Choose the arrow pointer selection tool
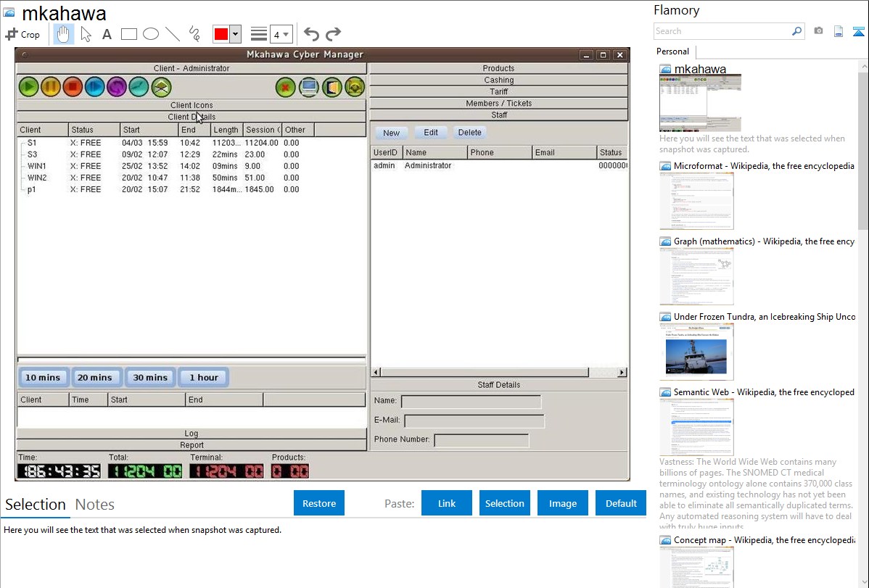The width and height of the screenshot is (869, 588). [x=86, y=34]
